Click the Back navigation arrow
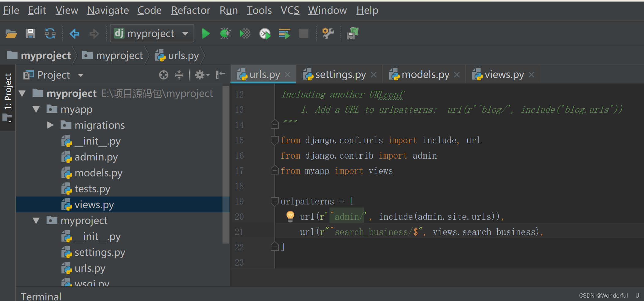The image size is (644, 301). point(74,33)
